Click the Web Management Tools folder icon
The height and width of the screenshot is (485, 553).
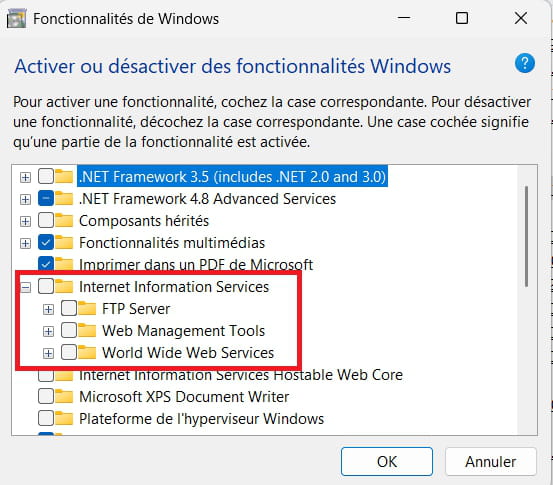87,331
